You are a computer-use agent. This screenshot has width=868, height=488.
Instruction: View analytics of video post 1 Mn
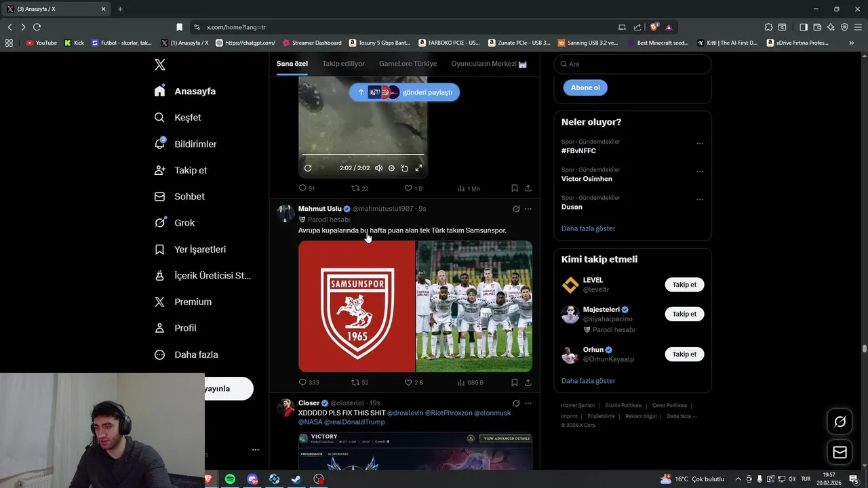click(x=469, y=188)
